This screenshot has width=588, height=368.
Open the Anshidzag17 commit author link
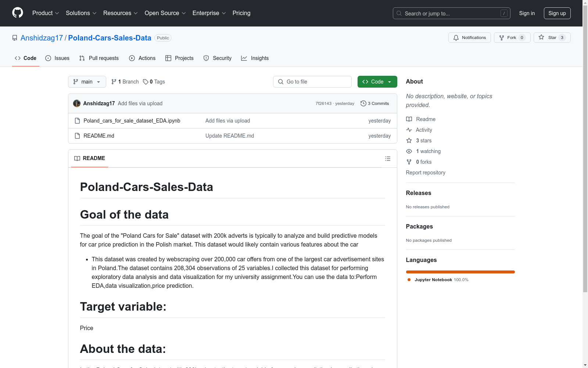99,103
